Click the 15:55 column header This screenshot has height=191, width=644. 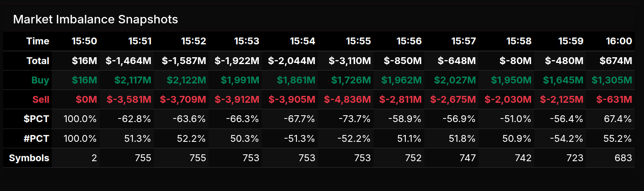tap(358, 41)
